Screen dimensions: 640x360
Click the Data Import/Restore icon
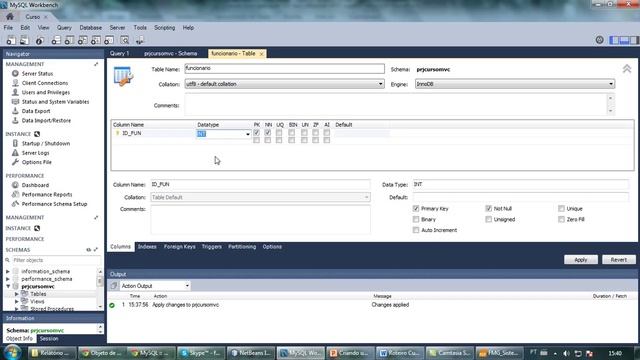coord(15,120)
